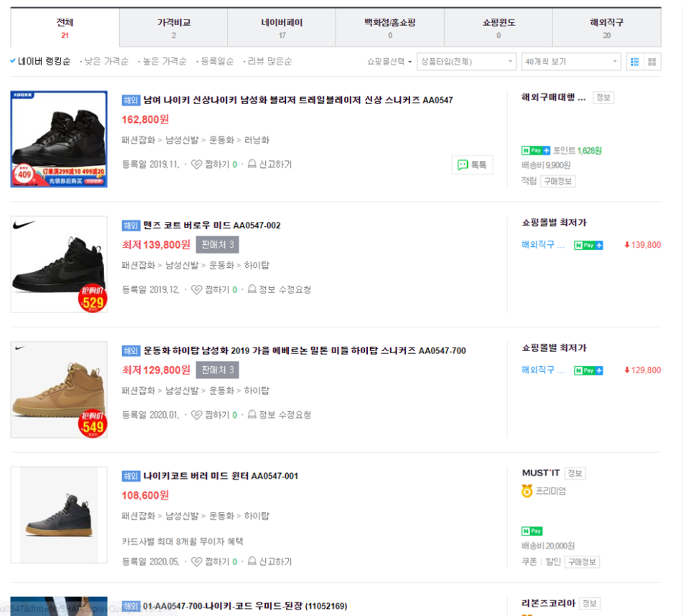Click 정보 button next to 리본즈코리아

[x=590, y=603]
